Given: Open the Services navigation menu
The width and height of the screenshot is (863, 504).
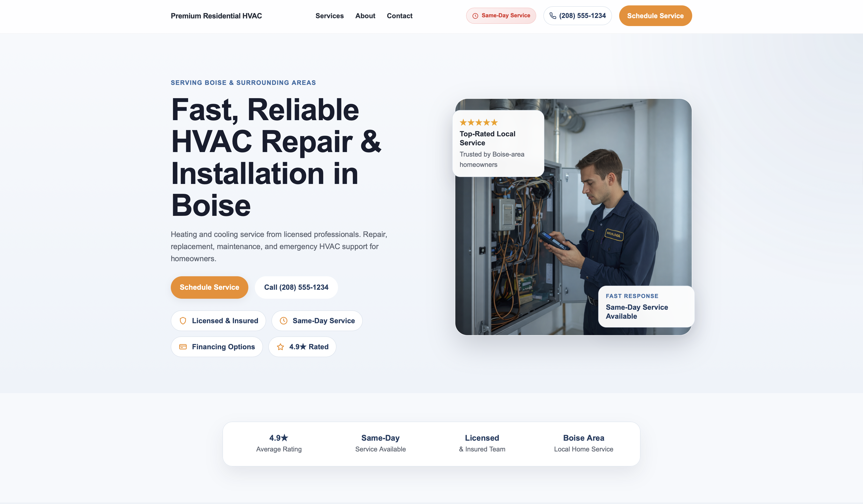Looking at the screenshot, I should click(329, 16).
